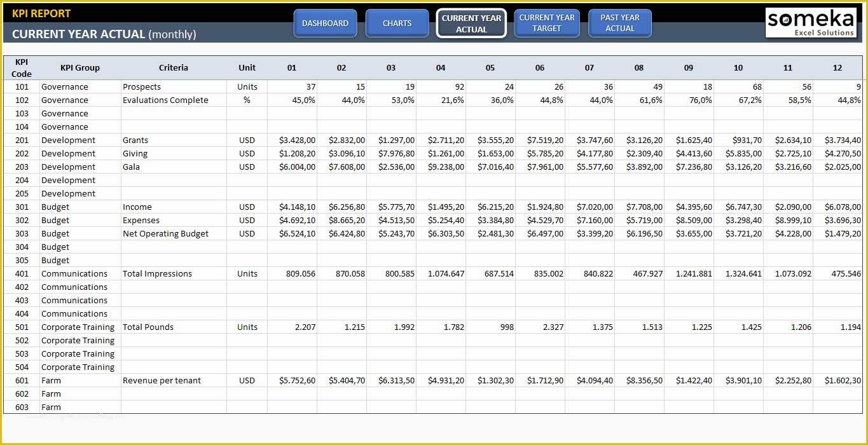Click Net Operating Budget value $1.479,20
This screenshot has width=868, height=445.
[837, 233]
